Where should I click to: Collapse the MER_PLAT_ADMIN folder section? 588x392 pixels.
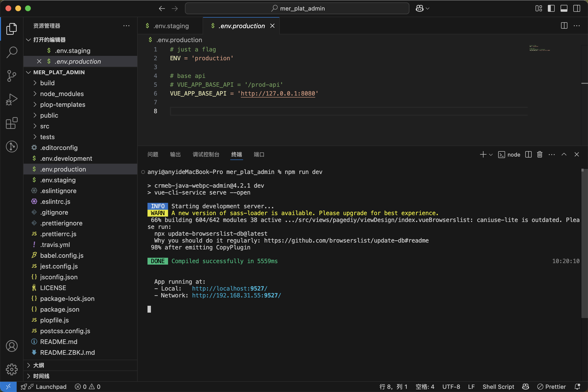28,72
